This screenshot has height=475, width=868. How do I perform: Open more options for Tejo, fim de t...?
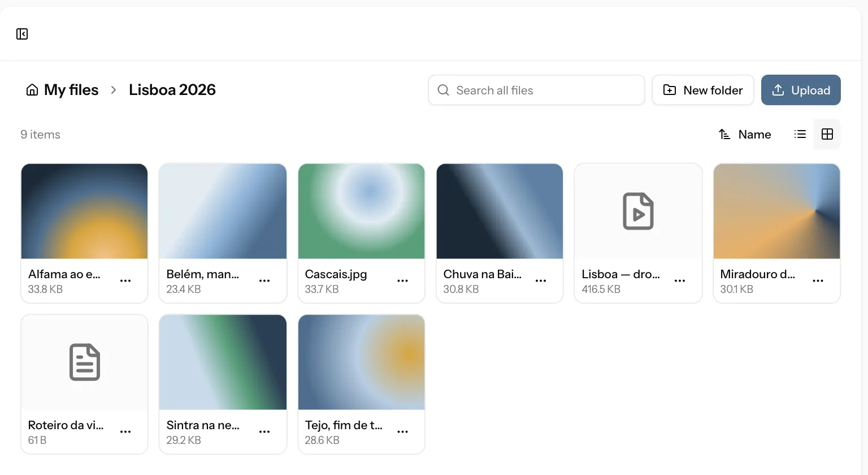pos(402,432)
